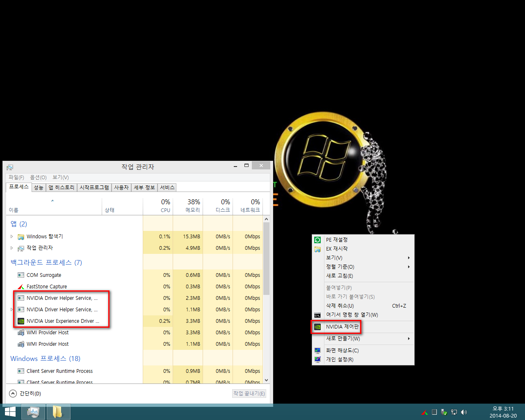Sort by the 메모리 column header
Image resolution: width=525 pixels, height=420 pixels.
coord(188,206)
